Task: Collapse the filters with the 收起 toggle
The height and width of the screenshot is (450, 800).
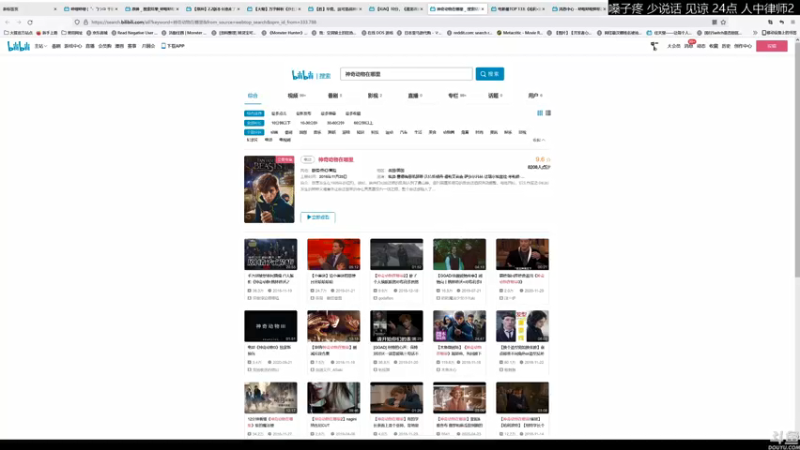Action: [x=539, y=140]
